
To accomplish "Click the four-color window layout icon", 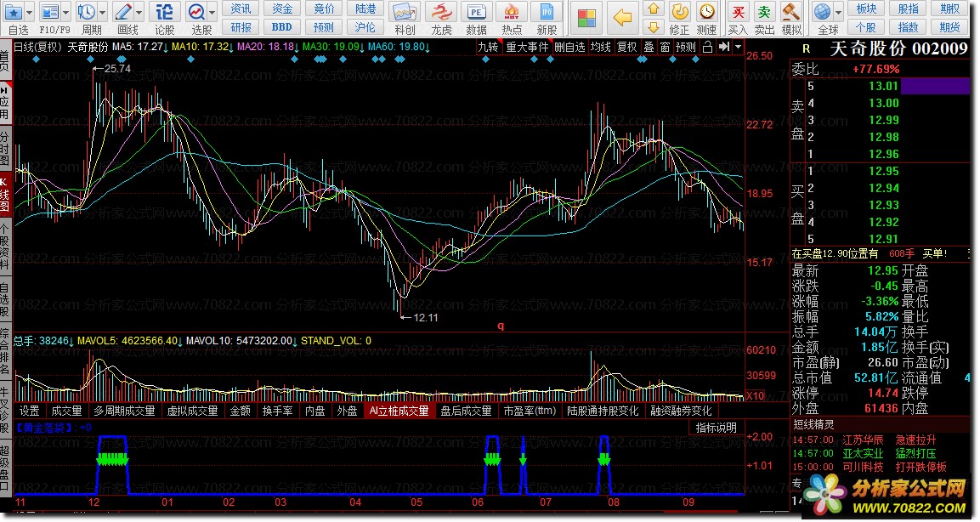I will click(586, 18).
